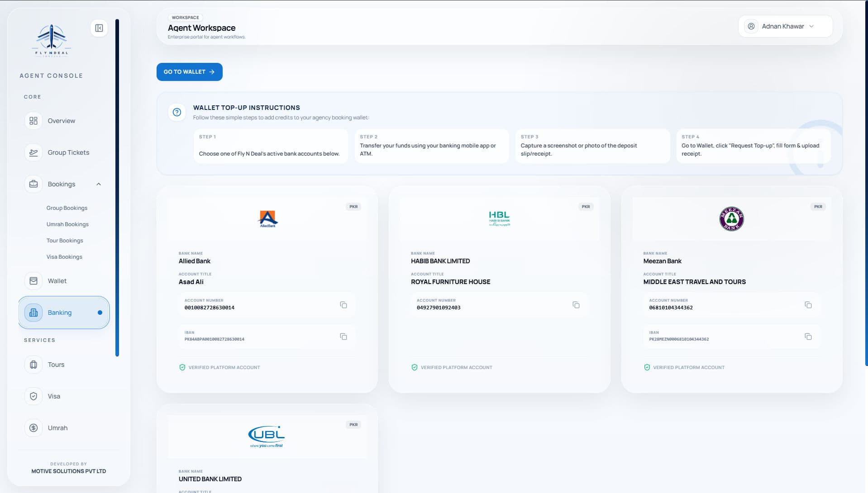Click the Fly N Deal airplane logo
Image resolution: width=868 pixels, height=493 pixels.
pos(51,40)
